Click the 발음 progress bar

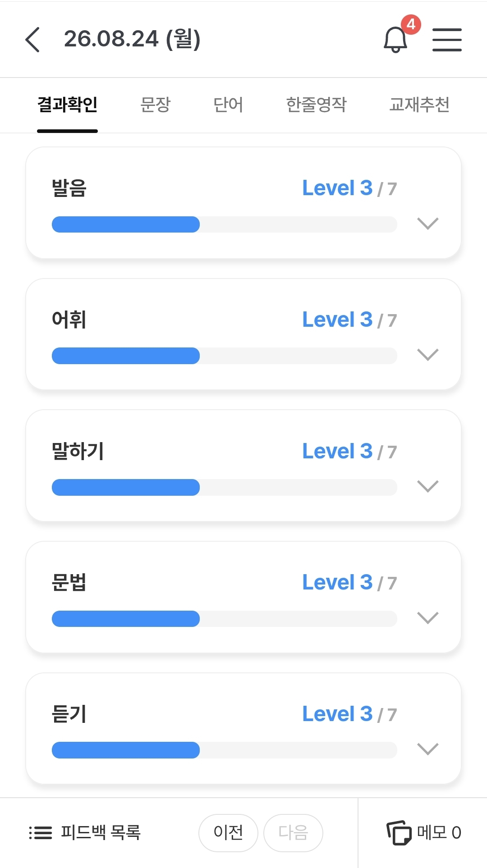pos(225,224)
